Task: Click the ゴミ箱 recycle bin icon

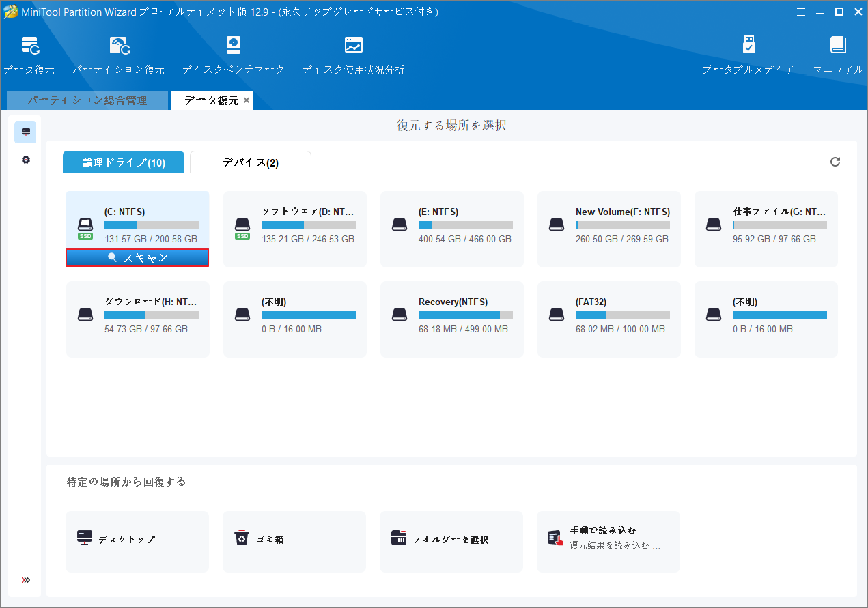Action: tap(242, 538)
